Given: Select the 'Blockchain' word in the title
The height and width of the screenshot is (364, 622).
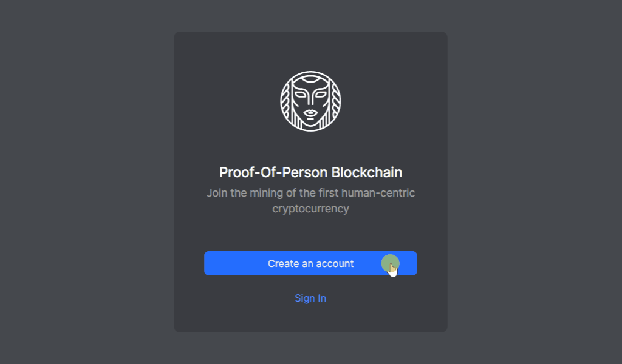Looking at the screenshot, I should [367, 172].
